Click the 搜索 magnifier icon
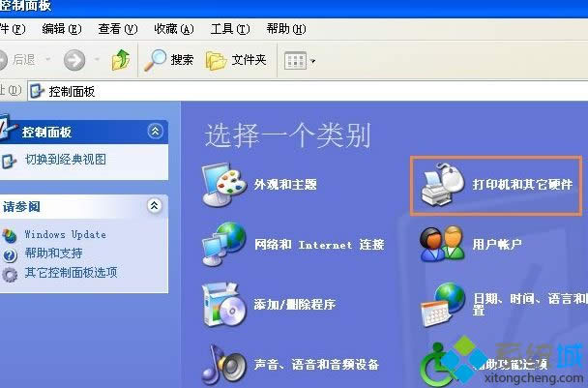Screen dimensions: 588x388 [155, 60]
